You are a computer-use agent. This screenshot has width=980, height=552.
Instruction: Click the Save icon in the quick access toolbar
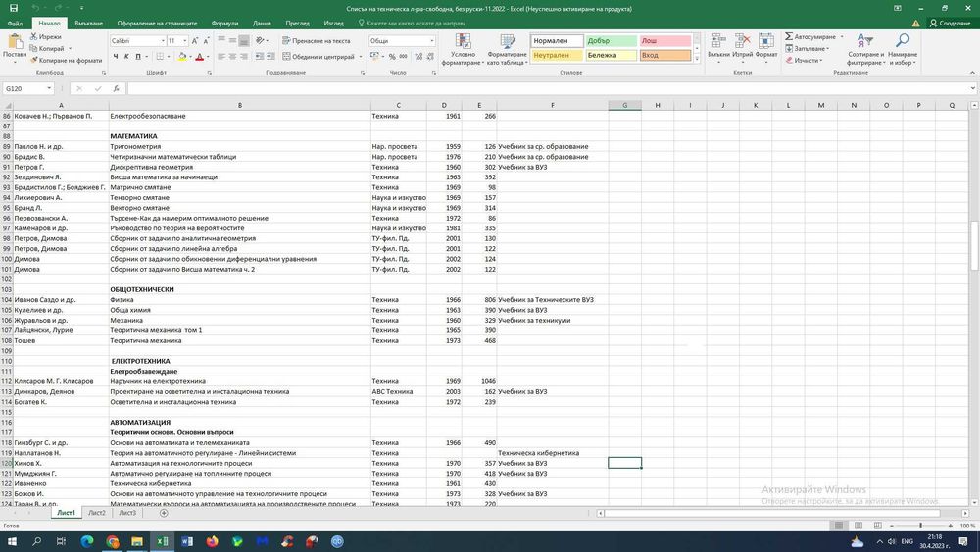pos(13,8)
